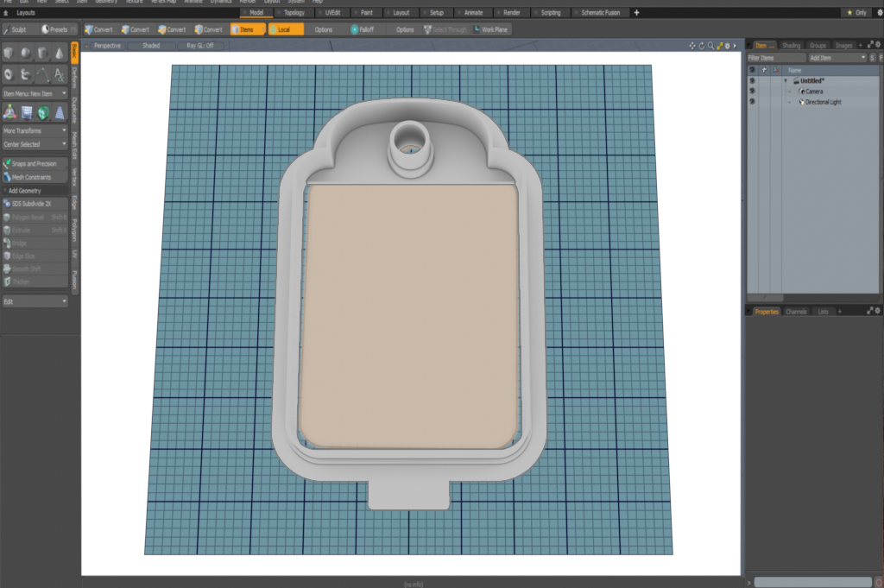Activate the Torus primitive tool
The image size is (884, 588).
(9, 74)
